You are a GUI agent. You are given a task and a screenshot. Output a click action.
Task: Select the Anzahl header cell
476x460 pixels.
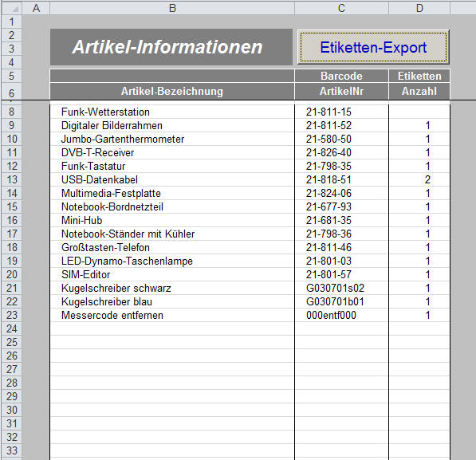(x=419, y=91)
